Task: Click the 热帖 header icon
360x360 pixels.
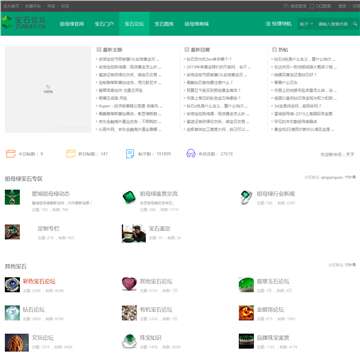Action: click(x=274, y=49)
